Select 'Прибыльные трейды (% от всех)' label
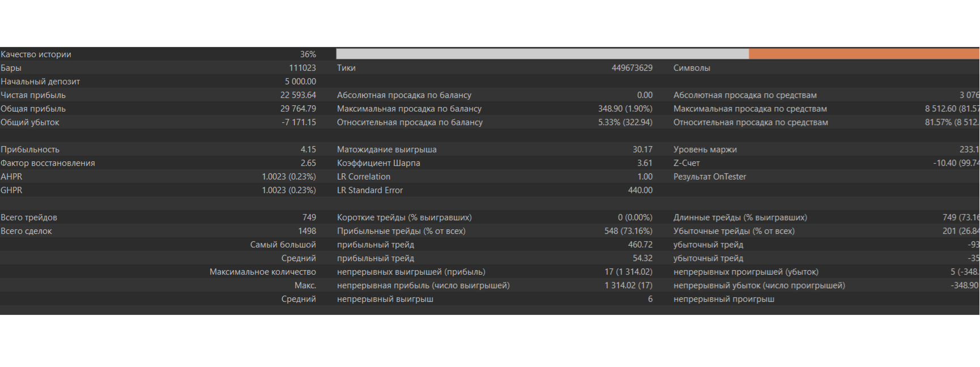Viewport: 980px width, 367px height. tap(401, 231)
